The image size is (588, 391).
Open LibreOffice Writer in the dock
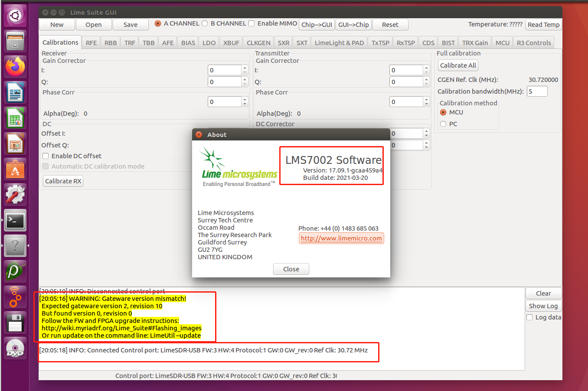(15, 92)
